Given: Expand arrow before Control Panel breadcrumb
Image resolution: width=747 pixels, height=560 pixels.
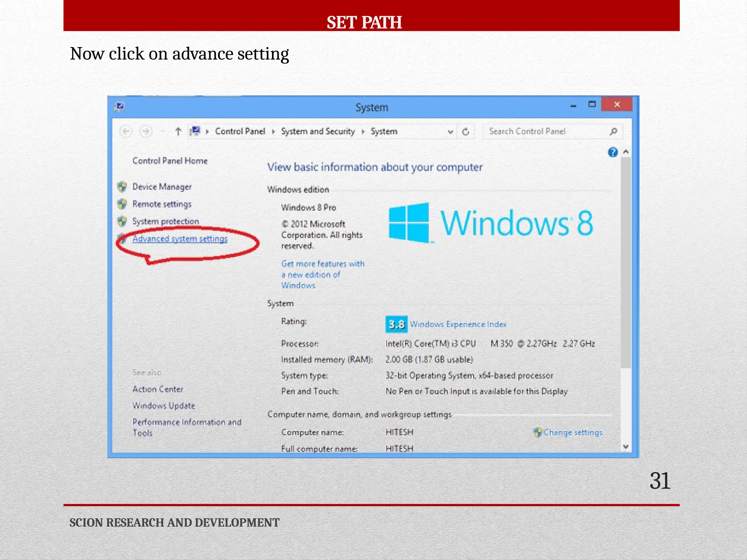Looking at the screenshot, I should 207,132.
